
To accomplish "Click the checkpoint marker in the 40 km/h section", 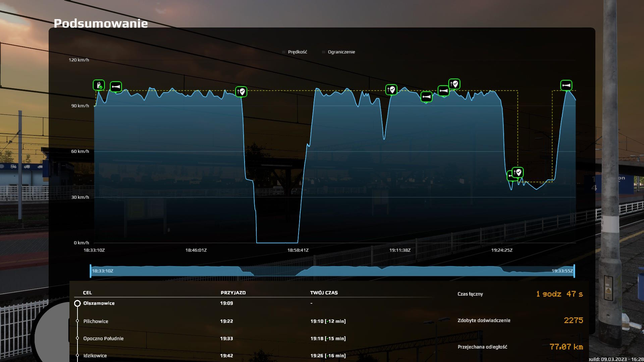I will 518,173.
